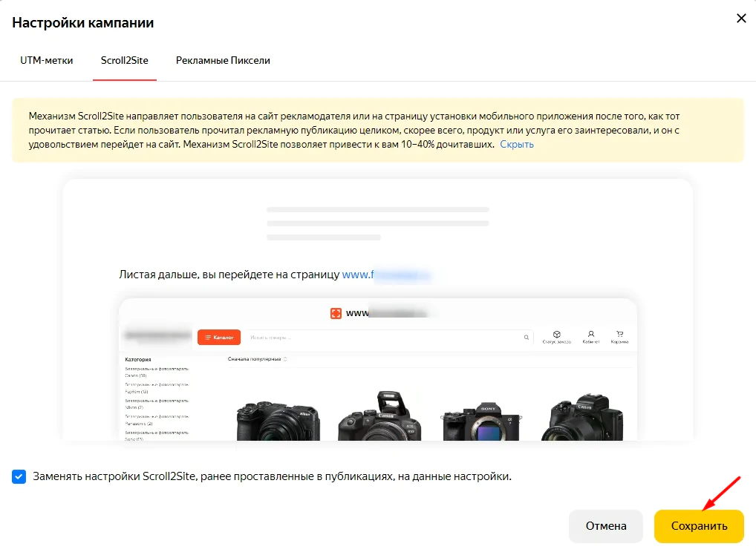Close the Настройки кампании dialog
Viewport: 756px width, 555px height.
coord(741,19)
